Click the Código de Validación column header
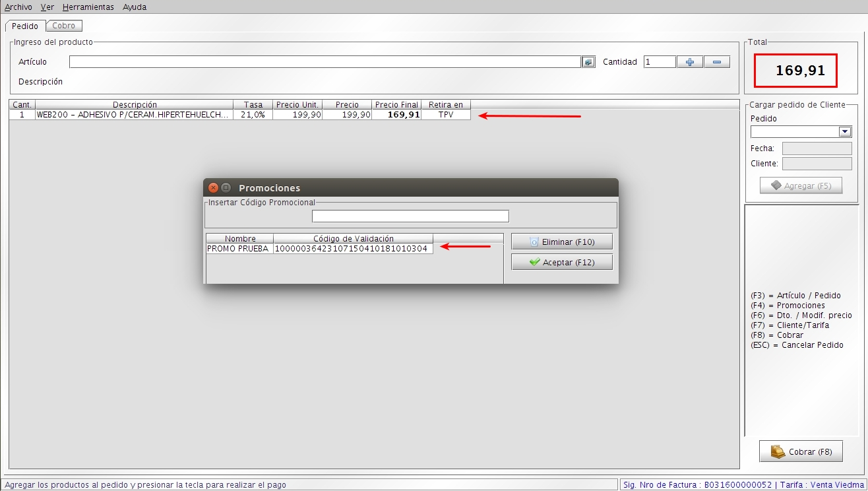Screen dimensions: 868x491 [353, 239]
